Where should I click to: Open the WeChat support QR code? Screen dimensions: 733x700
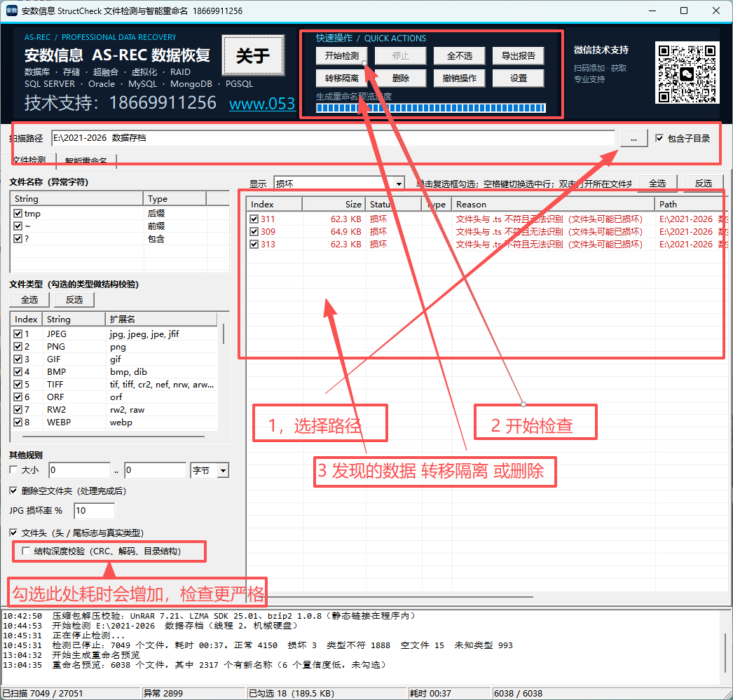click(687, 72)
